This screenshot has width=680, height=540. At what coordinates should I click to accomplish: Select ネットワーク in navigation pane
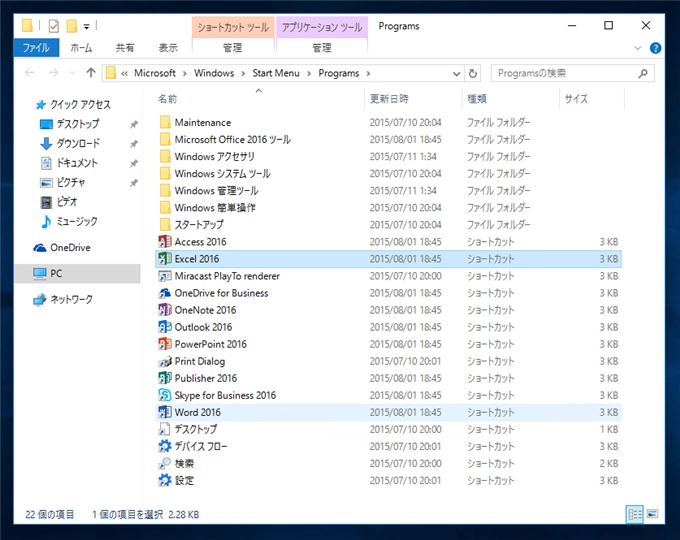point(71,299)
